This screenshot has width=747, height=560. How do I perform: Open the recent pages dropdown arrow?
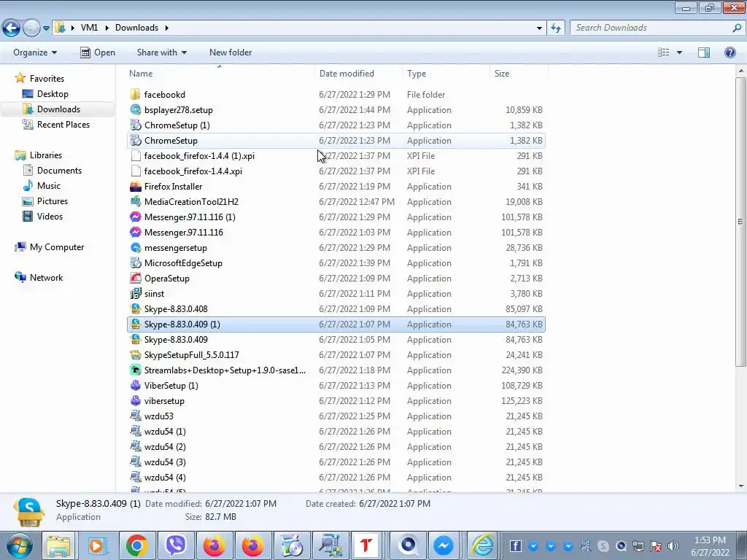[46, 28]
